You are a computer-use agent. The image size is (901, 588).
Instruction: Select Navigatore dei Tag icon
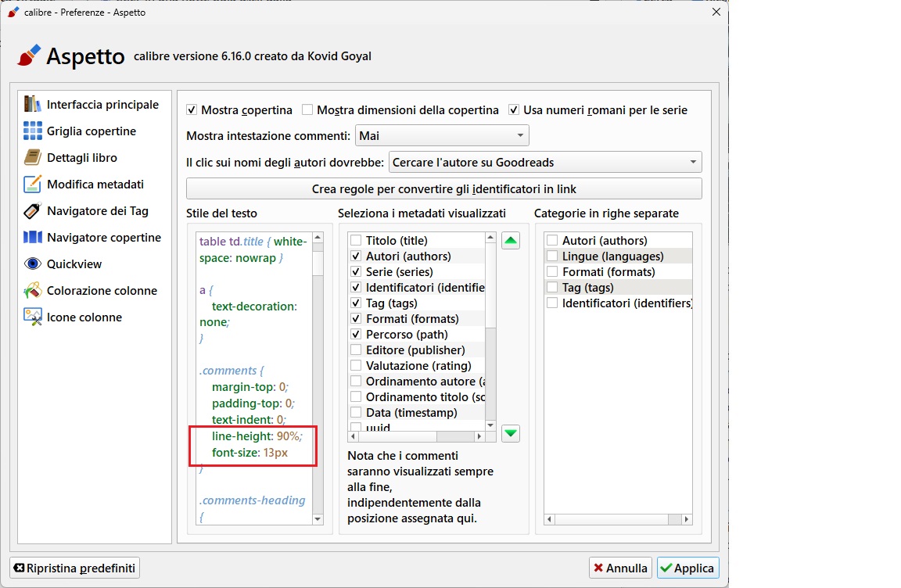coord(32,211)
